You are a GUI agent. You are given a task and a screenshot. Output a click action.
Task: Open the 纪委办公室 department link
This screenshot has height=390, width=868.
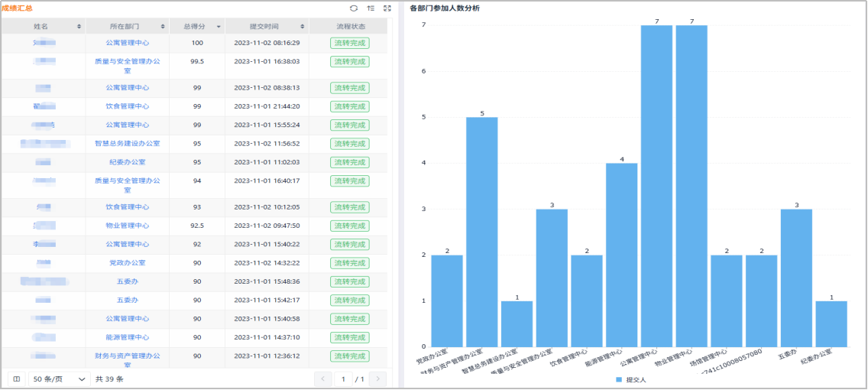[x=127, y=162]
